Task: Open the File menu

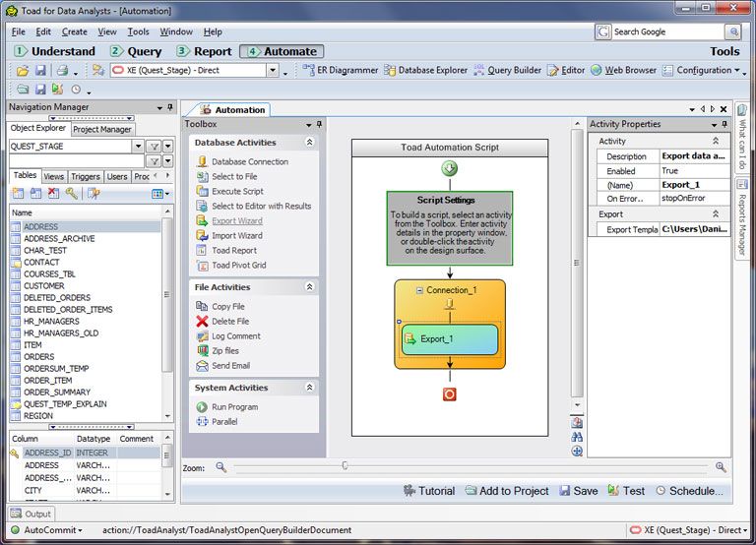Action: [19, 31]
